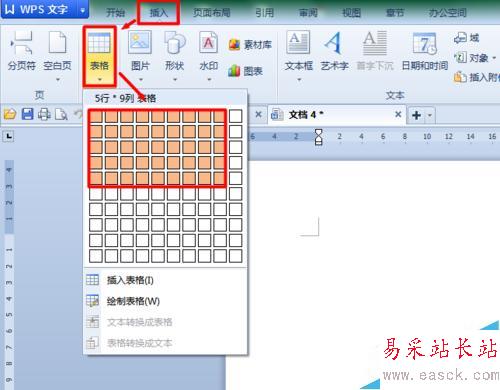This screenshot has height=390, width=500.
Task: Insert a 图表 chart
Action: (x=246, y=71)
